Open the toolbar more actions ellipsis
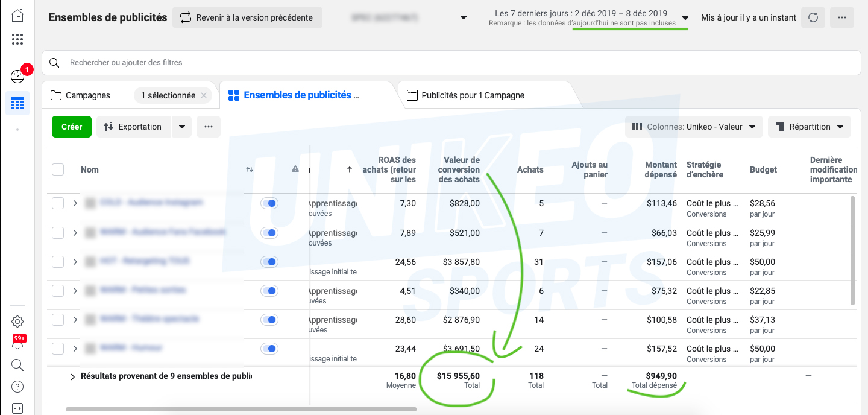Viewport: 868px width, 415px height. 209,127
